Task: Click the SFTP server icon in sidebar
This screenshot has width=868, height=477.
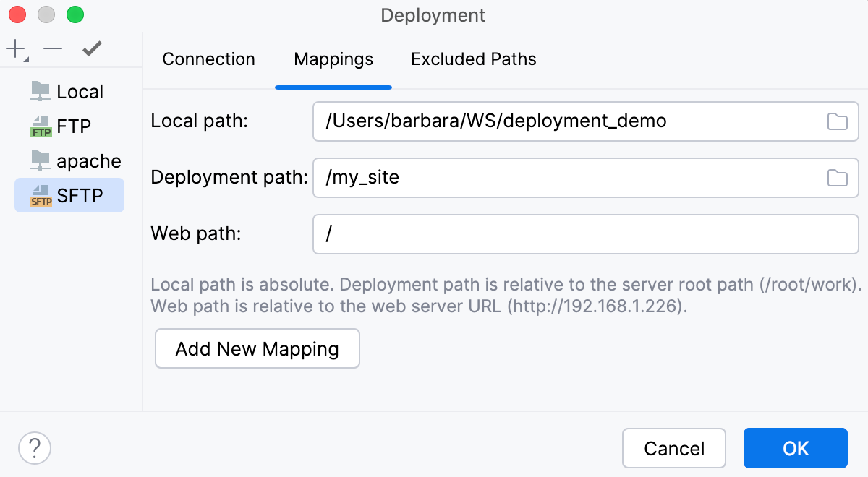Action: click(x=41, y=194)
